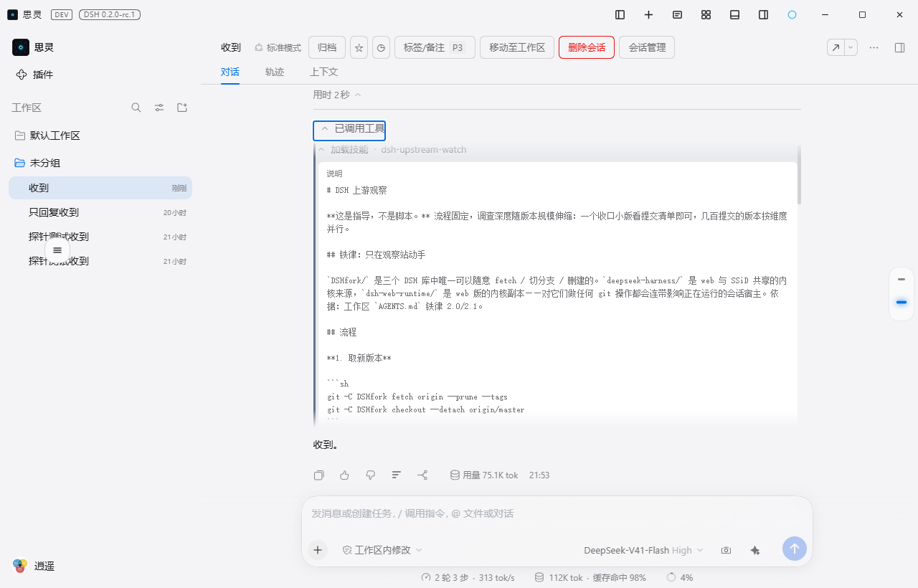The height and width of the screenshot is (588, 918).
Task: Open 标签/备注 P3 button
Action: coord(435,48)
